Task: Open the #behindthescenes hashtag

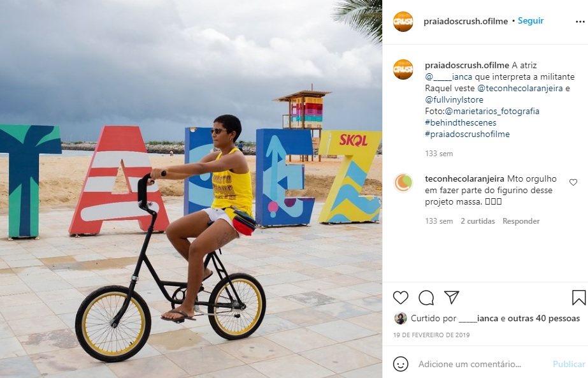Action: [x=461, y=123]
